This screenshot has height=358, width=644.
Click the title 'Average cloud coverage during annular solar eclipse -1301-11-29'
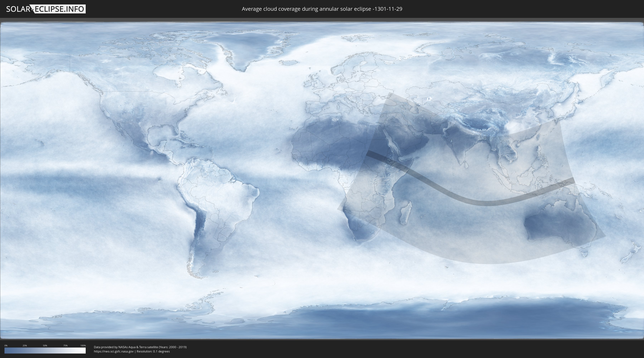coord(322,9)
